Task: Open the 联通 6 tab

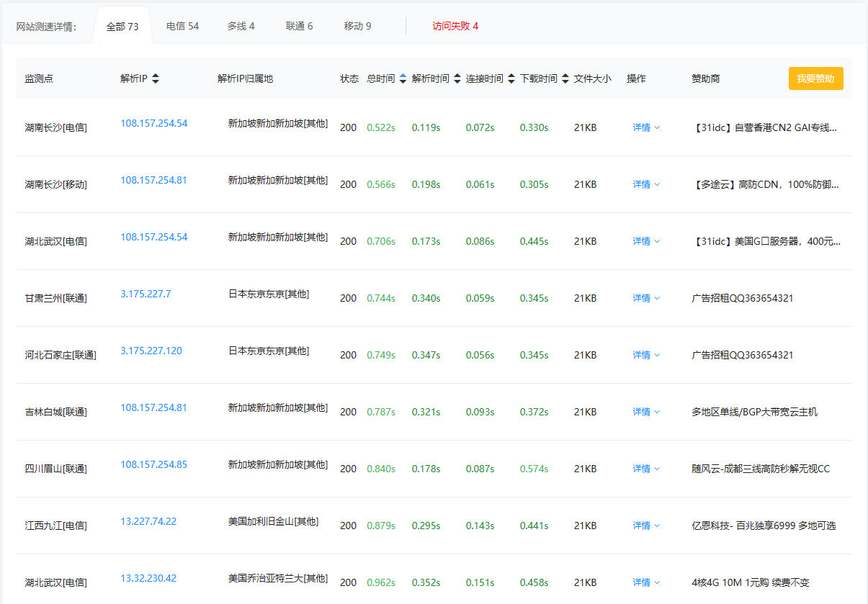Action: pyautogui.click(x=299, y=26)
